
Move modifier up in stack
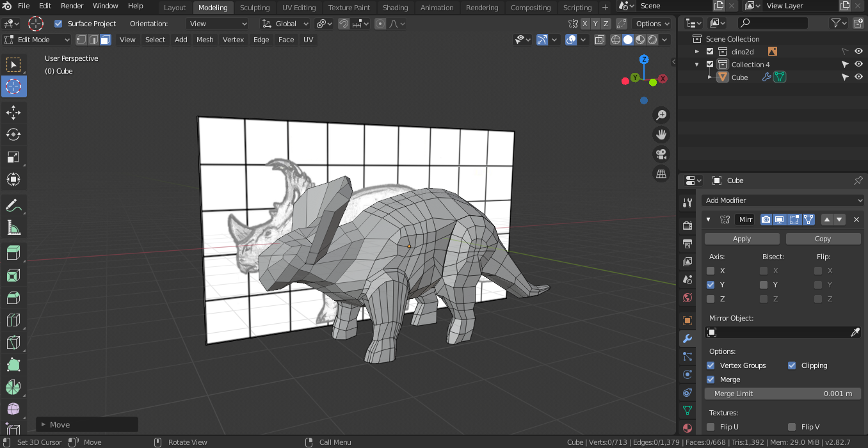pos(827,220)
